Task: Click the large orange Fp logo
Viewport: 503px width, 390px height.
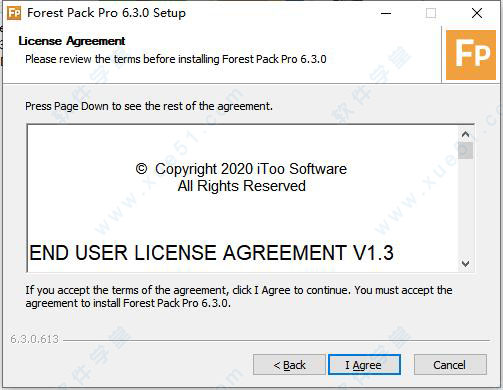Action: pos(471,55)
